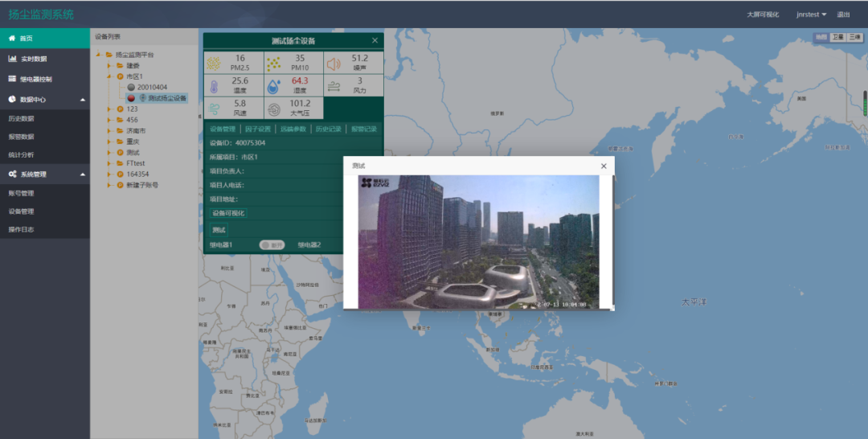The width and height of the screenshot is (868, 439).
Task: Close the 测试扬尘设备 info panel
Action: tap(375, 40)
